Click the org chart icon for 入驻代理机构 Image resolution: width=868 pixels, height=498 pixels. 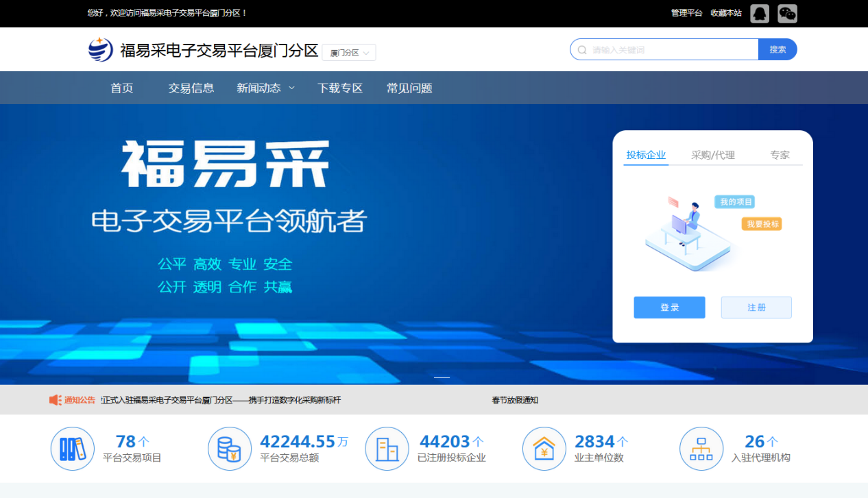click(x=701, y=449)
